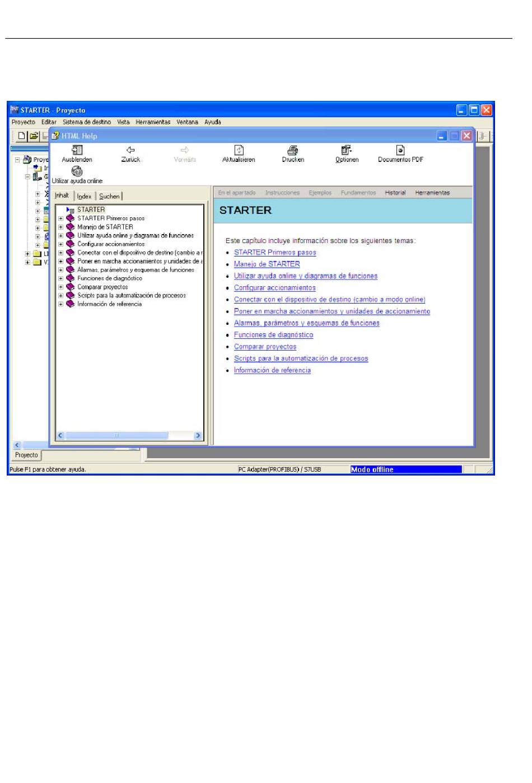Image resolution: width=532 pixels, height=783 pixels.
Task: Open the Ventana menu
Action: (187, 122)
